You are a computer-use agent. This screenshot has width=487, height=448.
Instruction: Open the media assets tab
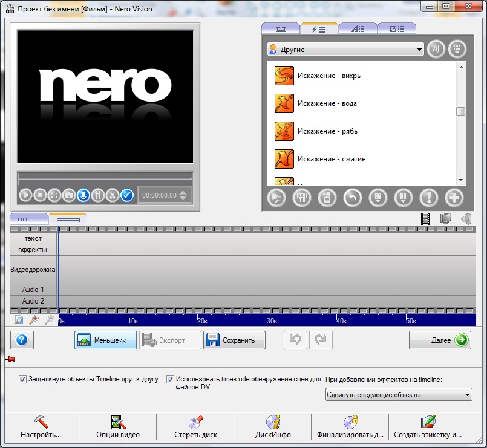point(281,29)
